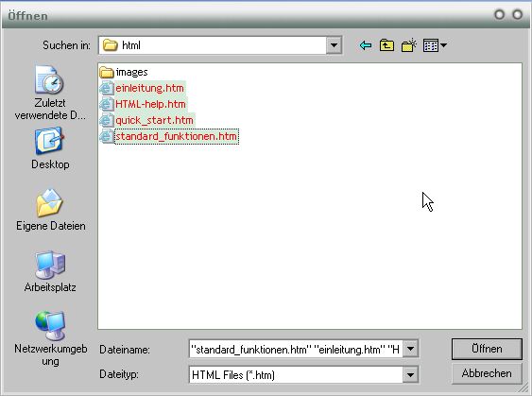Select the Desktop shortcut in sidebar

pos(50,148)
